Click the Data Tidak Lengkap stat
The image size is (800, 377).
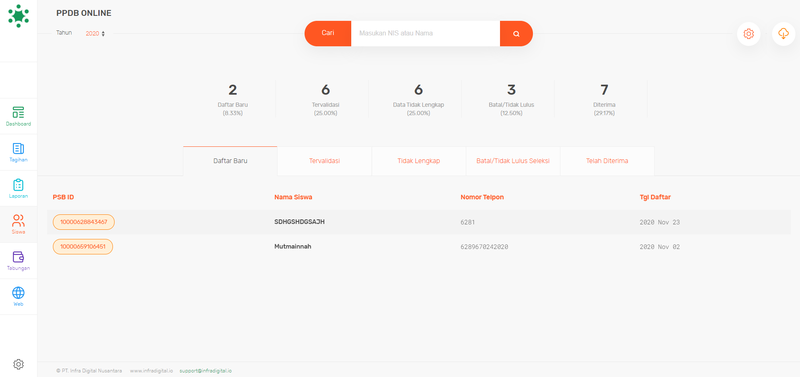(x=418, y=99)
